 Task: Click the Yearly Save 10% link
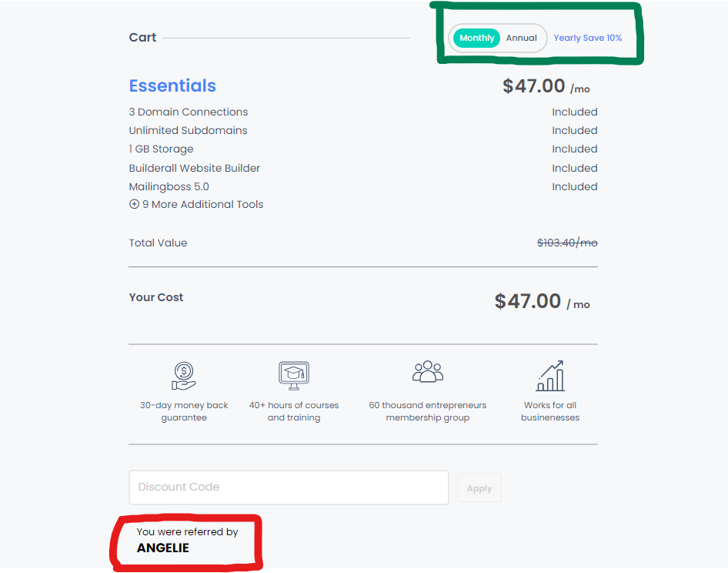[x=588, y=38]
